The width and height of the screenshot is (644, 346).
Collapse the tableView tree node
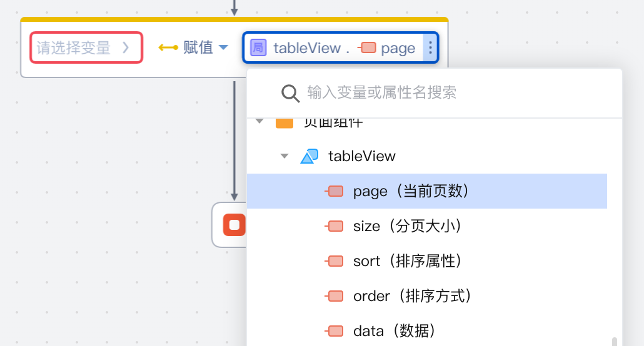click(284, 156)
